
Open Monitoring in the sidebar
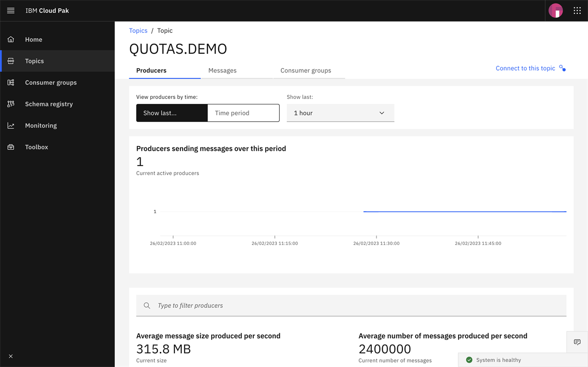[57, 125]
